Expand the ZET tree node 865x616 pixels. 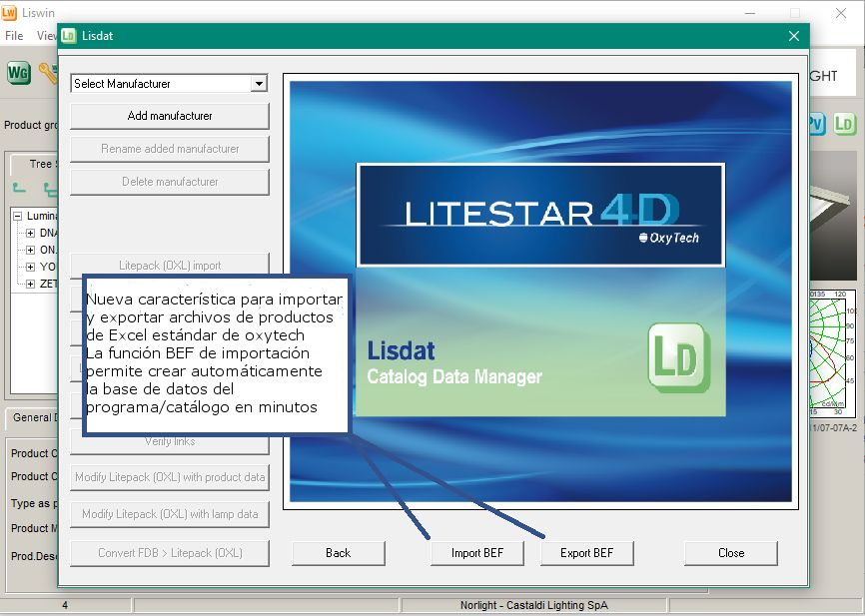[x=31, y=284]
